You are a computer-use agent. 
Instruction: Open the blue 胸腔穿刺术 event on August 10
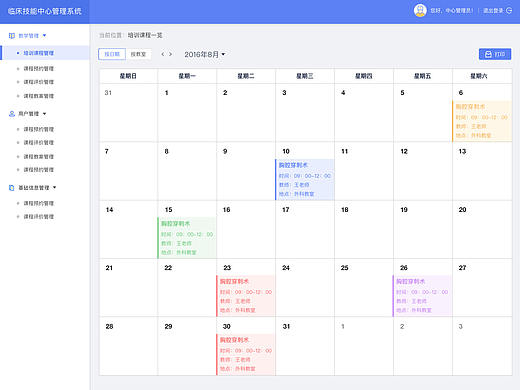305,180
